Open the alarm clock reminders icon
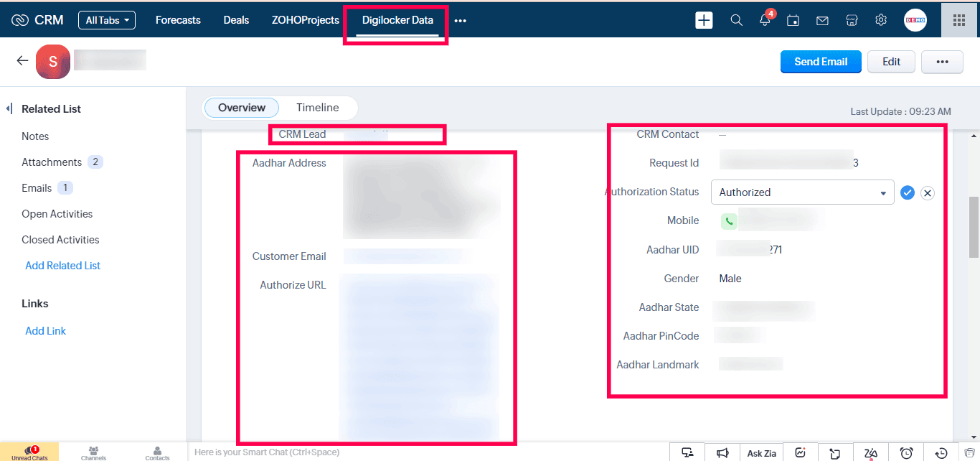980x461 pixels. coord(907,453)
